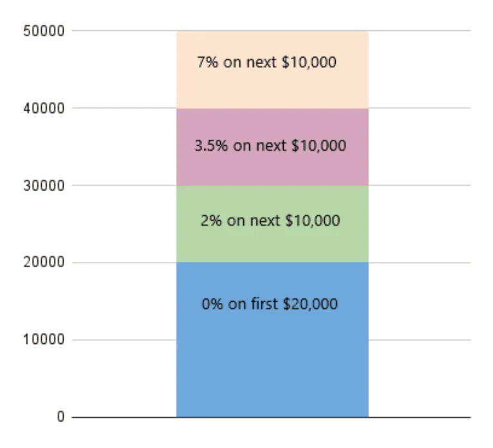Image resolution: width=493 pixels, height=448 pixels.
Task: Select the 0 axis label
Action: (61, 417)
